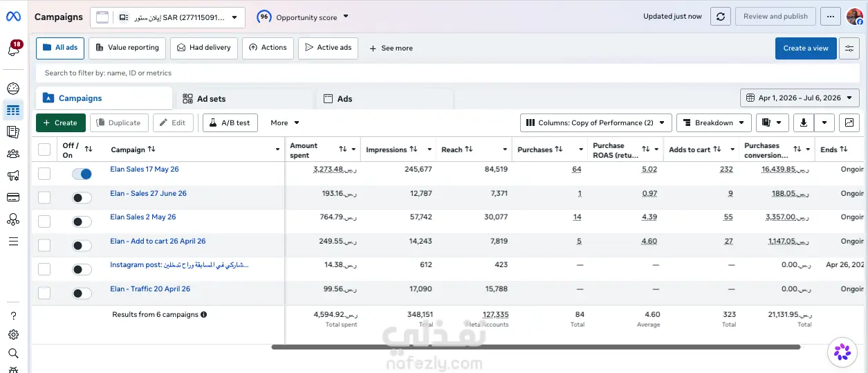Enable Elan - Add to cart 26 April 26
The image size is (868, 373).
(82, 246)
